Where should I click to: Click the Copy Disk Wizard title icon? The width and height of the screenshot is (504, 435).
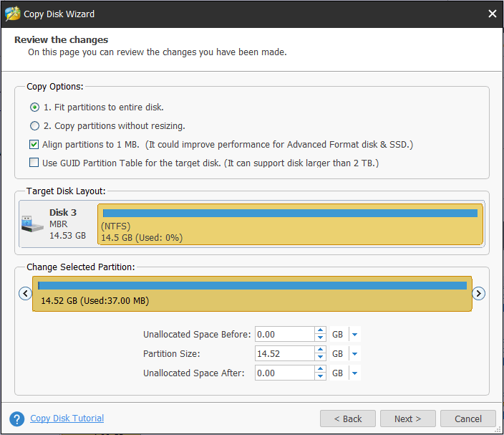pyautogui.click(x=13, y=14)
